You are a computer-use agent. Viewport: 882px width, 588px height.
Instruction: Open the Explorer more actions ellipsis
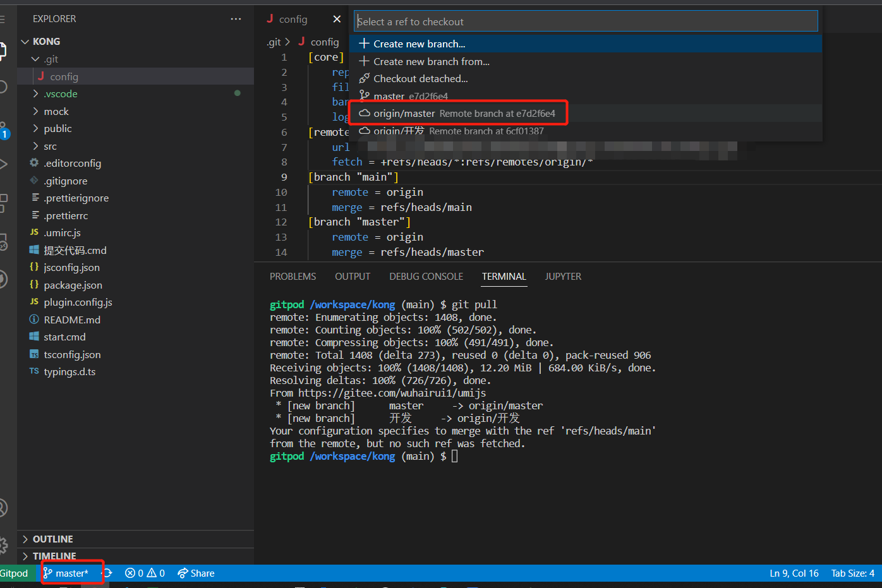click(236, 19)
